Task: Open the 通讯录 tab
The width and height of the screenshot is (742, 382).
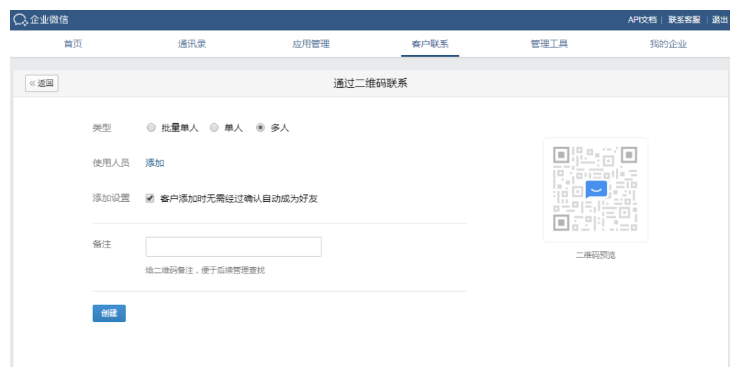Action: pos(192,44)
